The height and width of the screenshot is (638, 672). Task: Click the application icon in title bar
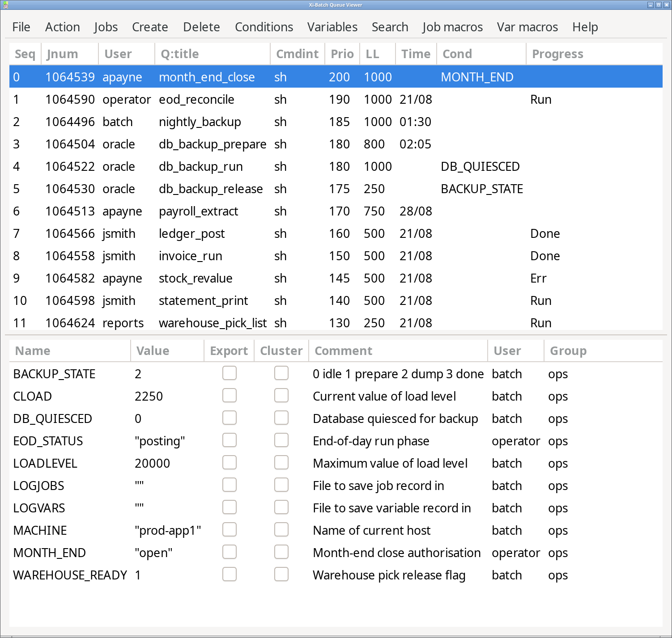[5, 5]
